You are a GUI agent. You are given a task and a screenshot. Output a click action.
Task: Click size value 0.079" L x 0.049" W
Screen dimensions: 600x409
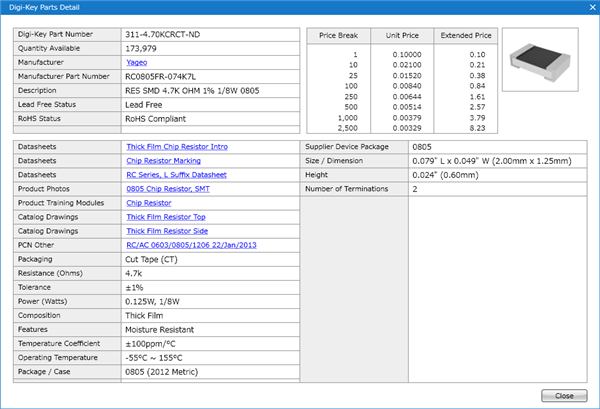pyautogui.click(x=492, y=161)
